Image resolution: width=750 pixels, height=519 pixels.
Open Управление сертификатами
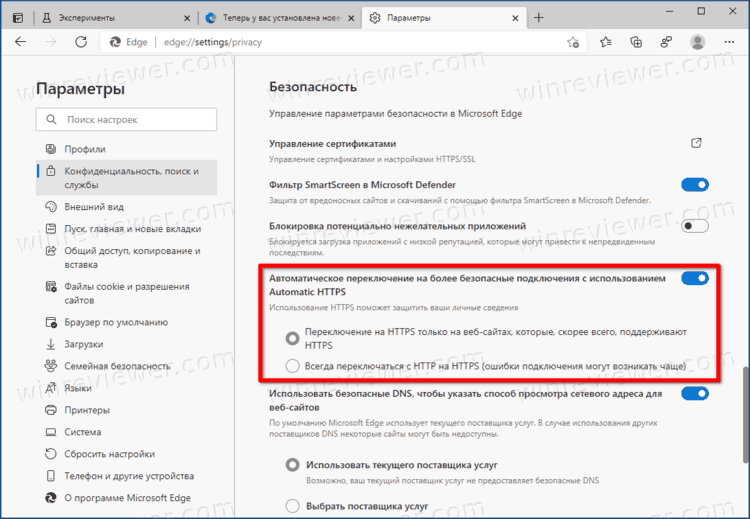485,150
